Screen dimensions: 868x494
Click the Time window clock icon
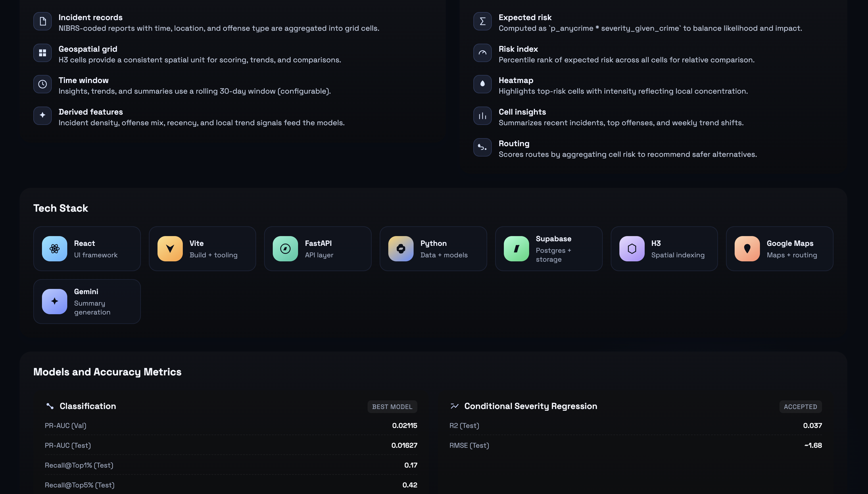(x=43, y=84)
